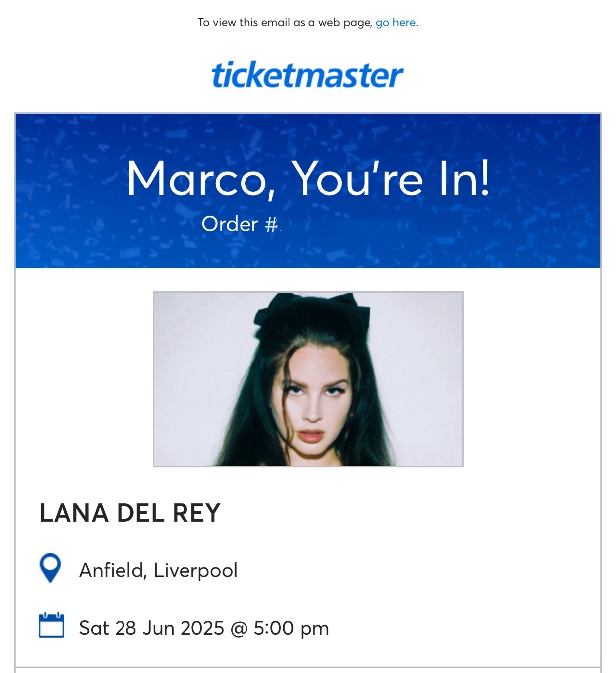Click the letter 't' starting ticketmaster logo
The image size is (616, 673).
pos(218,76)
